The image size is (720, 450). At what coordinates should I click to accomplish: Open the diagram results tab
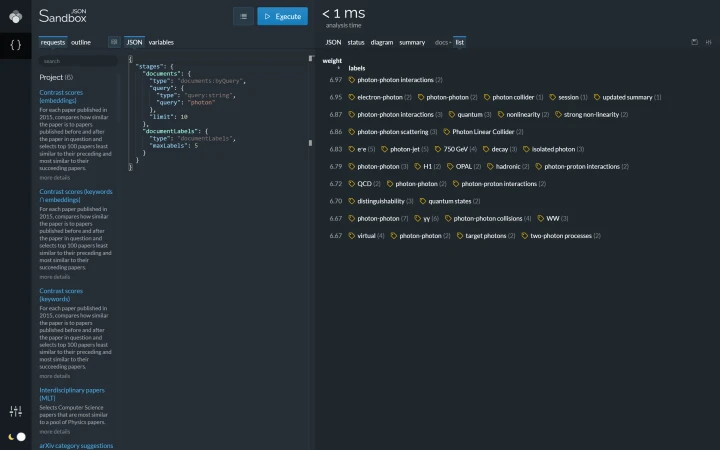(x=382, y=42)
